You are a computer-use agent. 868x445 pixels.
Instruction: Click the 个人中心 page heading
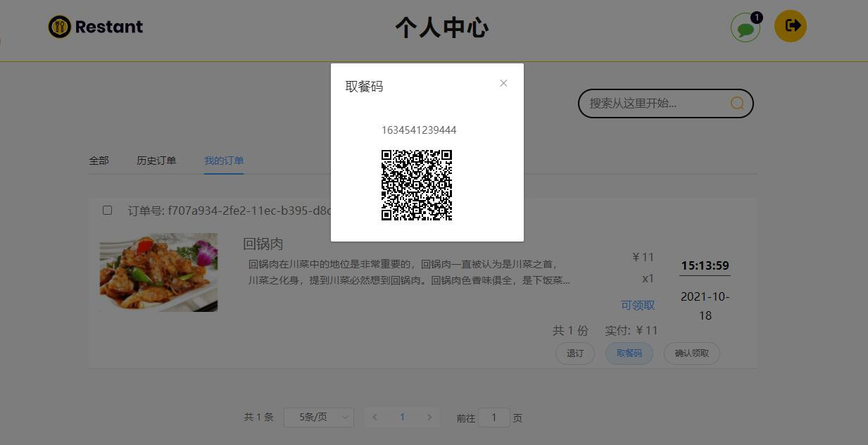441,28
